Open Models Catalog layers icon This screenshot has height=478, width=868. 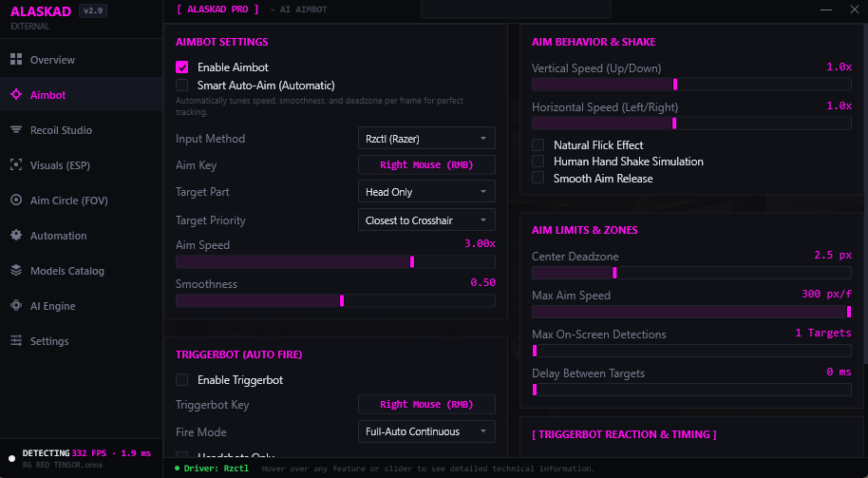[16, 270]
